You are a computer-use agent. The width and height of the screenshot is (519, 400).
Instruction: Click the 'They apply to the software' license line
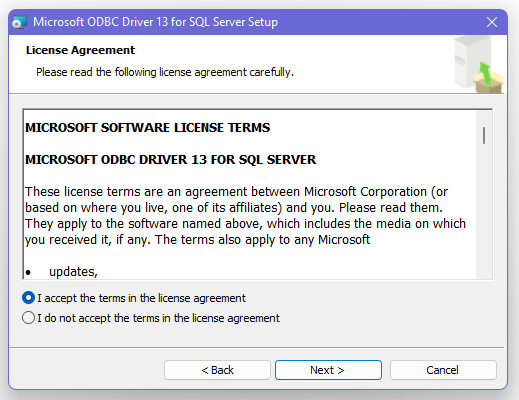[x=245, y=224]
